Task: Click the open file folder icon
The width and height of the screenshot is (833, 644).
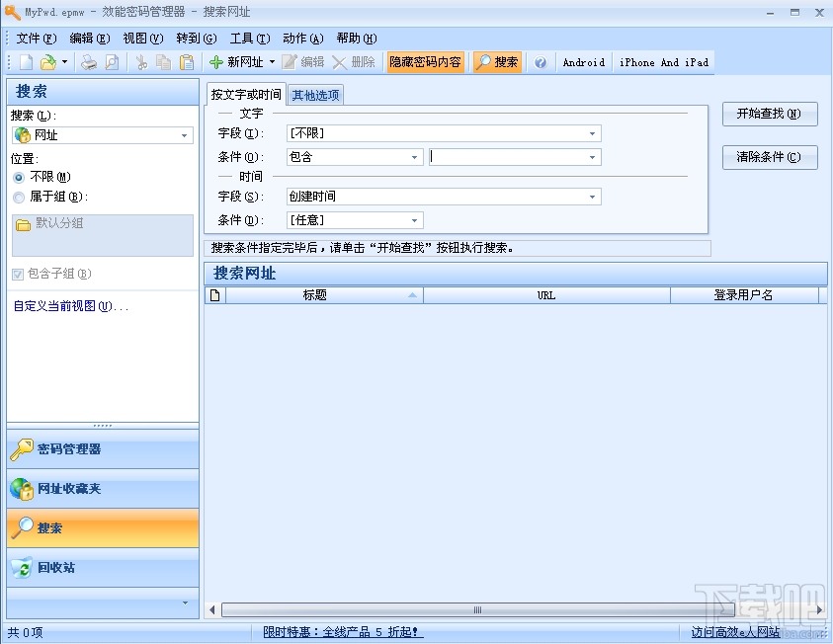Action: (x=48, y=62)
